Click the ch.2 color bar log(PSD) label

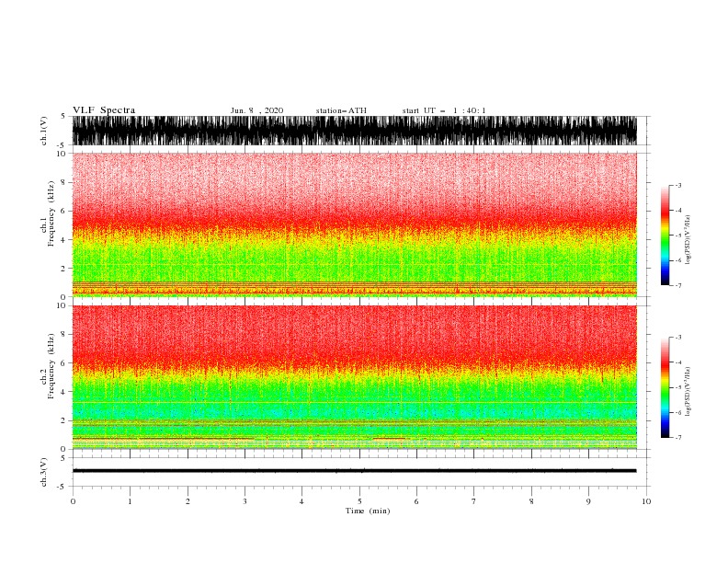[688, 392]
